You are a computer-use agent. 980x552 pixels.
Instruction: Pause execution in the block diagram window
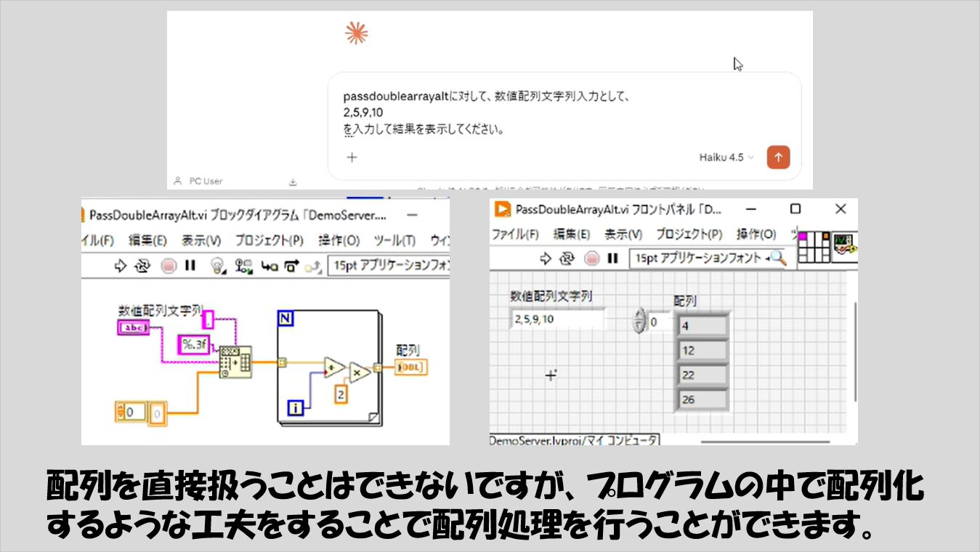coord(190,266)
